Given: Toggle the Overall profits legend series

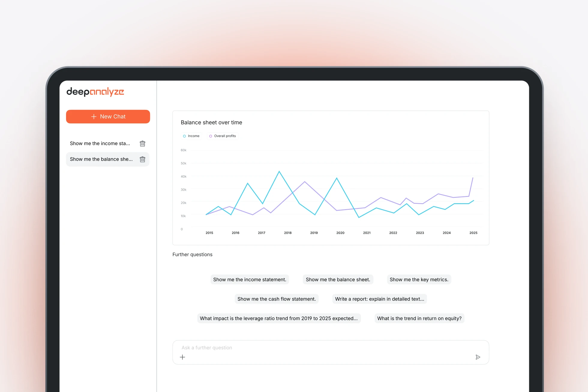Looking at the screenshot, I should coord(223,136).
